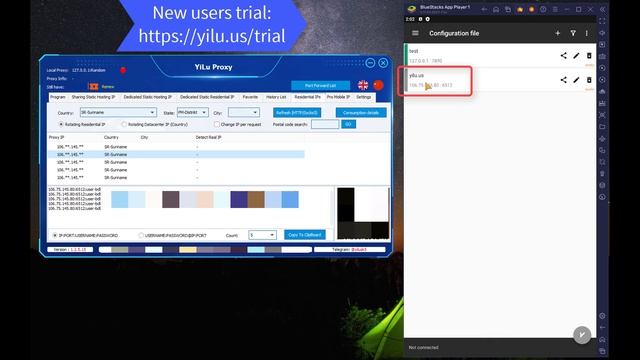Switch to the Program tab
This screenshot has width=640, height=360.
(58, 97)
